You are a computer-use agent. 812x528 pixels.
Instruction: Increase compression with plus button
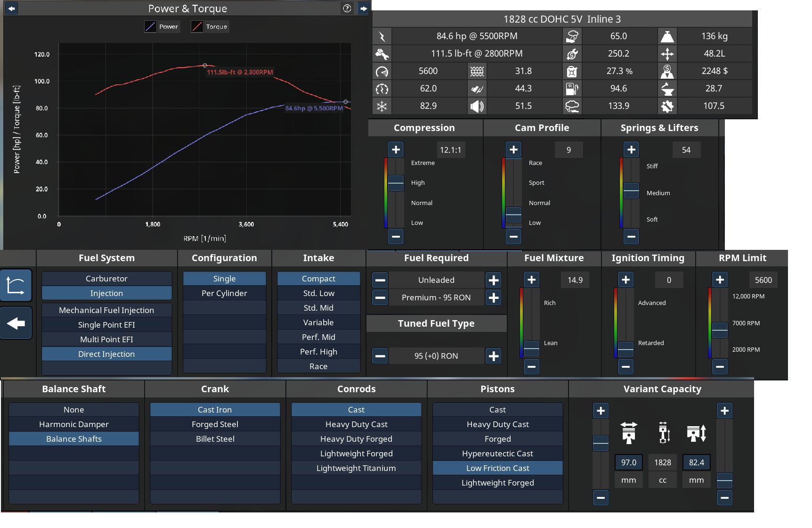pyautogui.click(x=396, y=150)
